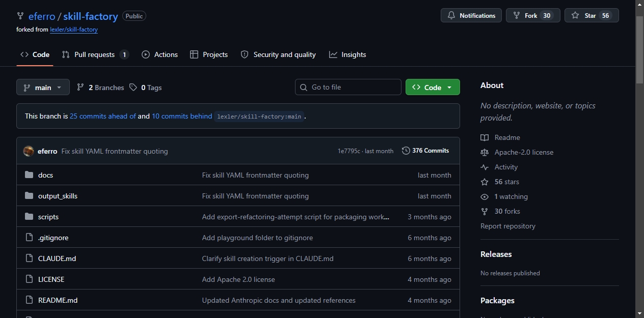
Task: Click the fork icon beside 30 forks
Action: tap(485, 211)
